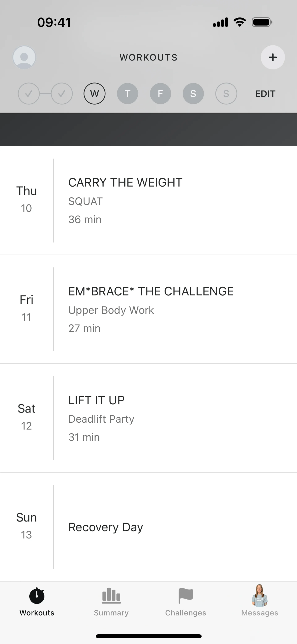Open the LIFT IT UP workout
This screenshot has height=644, width=297.
point(150,418)
